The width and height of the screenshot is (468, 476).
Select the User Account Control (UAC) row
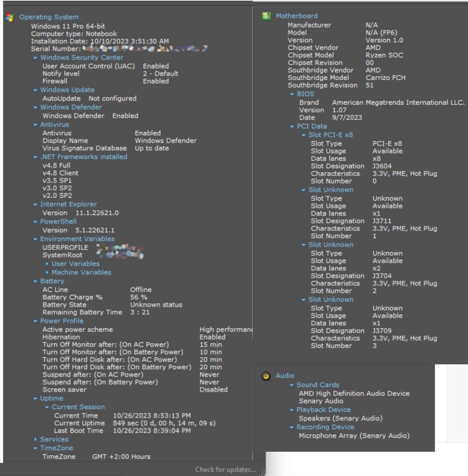[x=105, y=67]
